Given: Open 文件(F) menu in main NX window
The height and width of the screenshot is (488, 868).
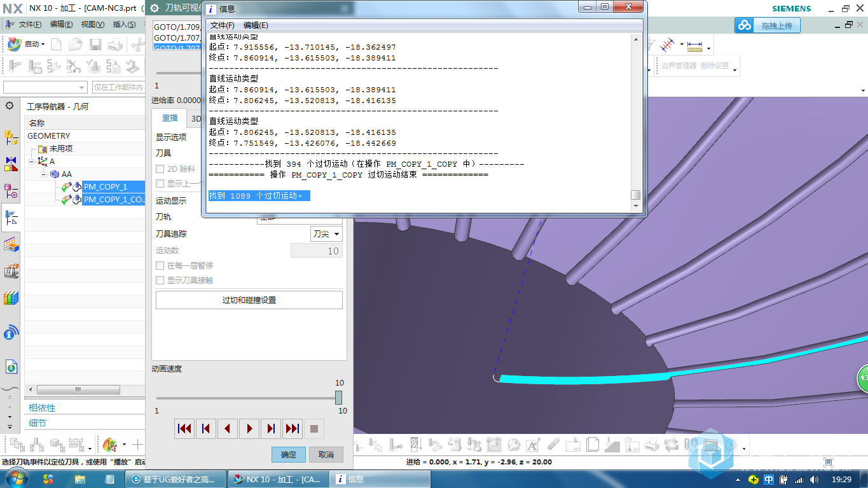Looking at the screenshot, I should [x=30, y=24].
